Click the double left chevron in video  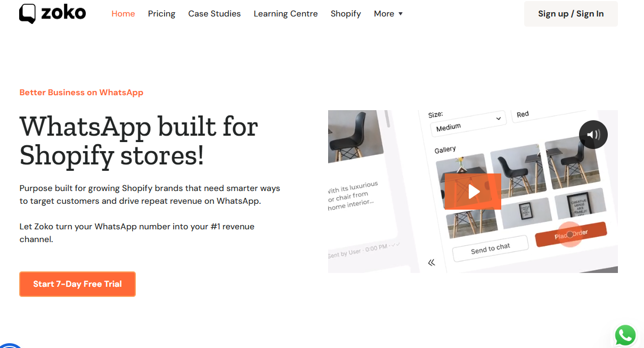431,262
